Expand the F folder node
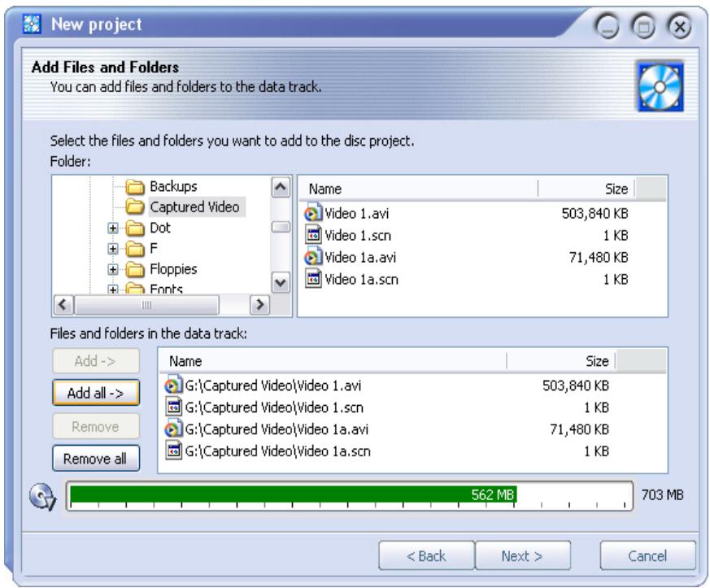This screenshot has width=710, height=588. tap(113, 249)
